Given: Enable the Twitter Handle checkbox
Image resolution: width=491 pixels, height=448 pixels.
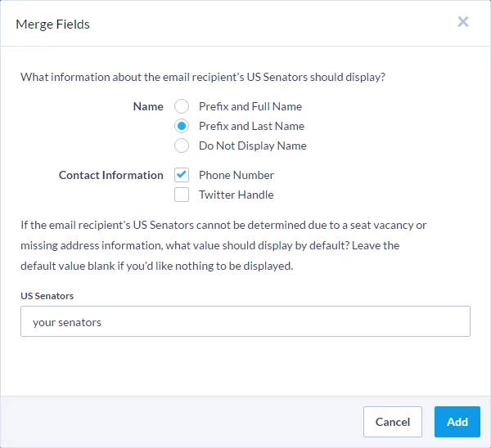Looking at the screenshot, I should coord(182,195).
